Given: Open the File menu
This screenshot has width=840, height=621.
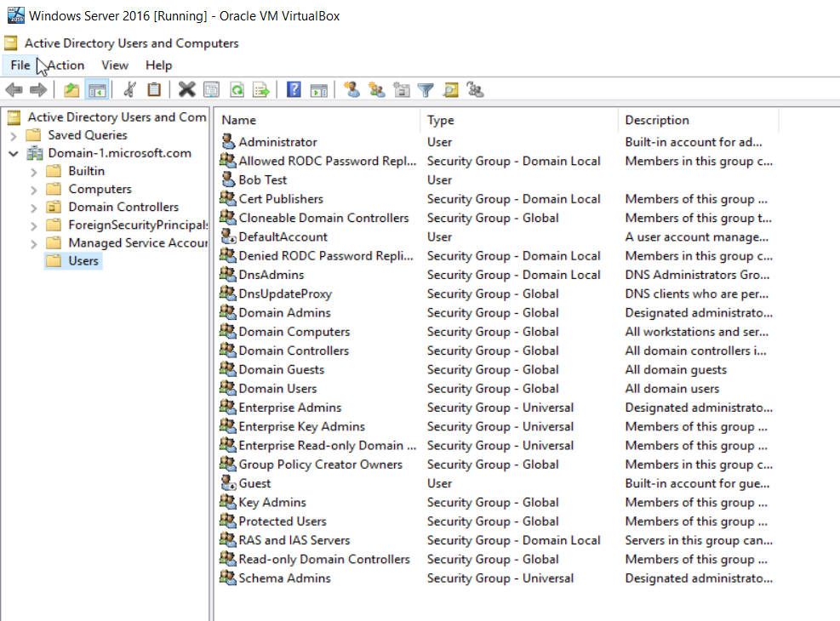Looking at the screenshot, I should pyautogui.click(x=20, y=66).
